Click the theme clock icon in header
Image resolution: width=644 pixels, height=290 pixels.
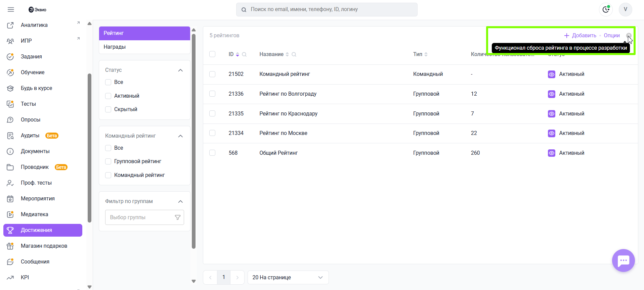pyautogui.click(x=606, y=9)
